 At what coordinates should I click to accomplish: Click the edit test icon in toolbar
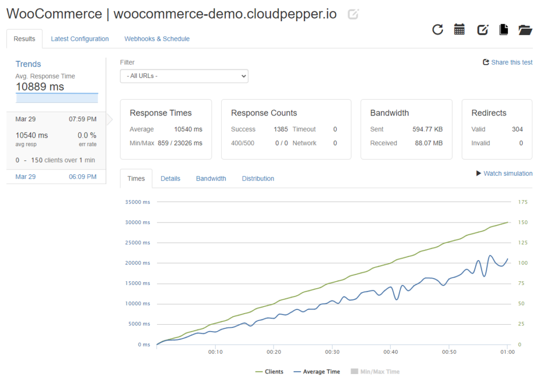click(x=482, y=30)
